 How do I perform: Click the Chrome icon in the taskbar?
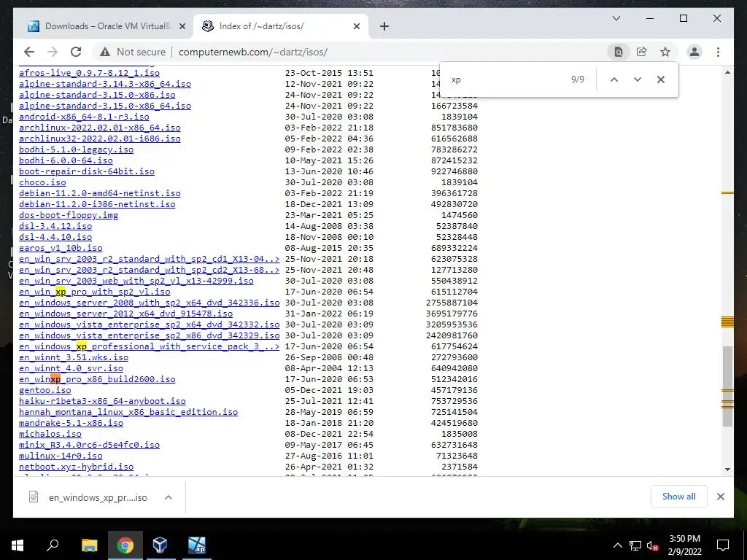(x=125, y=545)
